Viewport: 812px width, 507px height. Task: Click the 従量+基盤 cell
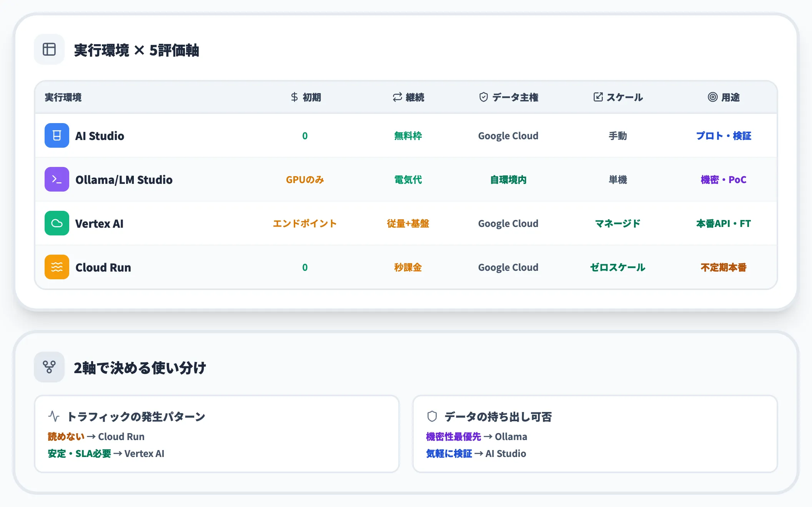tap(408, 223)
